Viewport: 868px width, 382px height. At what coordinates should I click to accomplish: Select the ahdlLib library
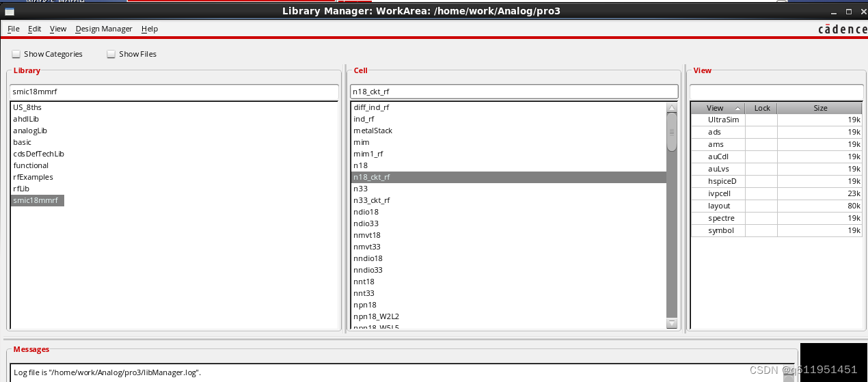point(26,119)
